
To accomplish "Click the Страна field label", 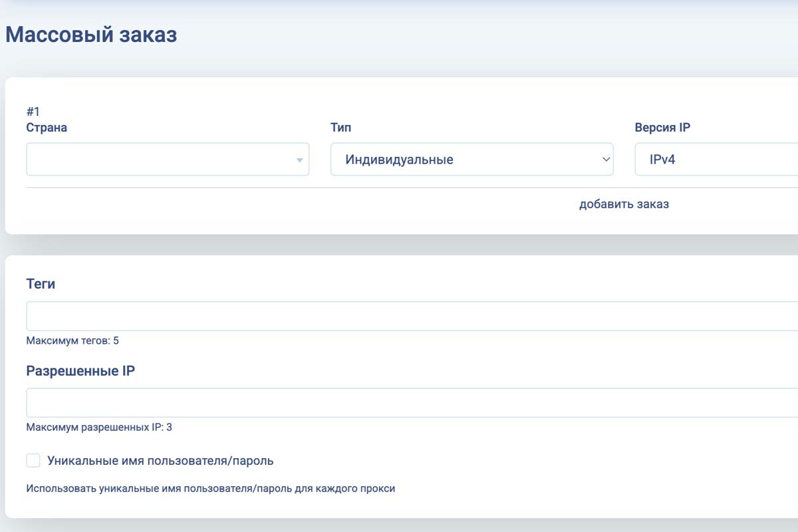I will coord(47,127).
